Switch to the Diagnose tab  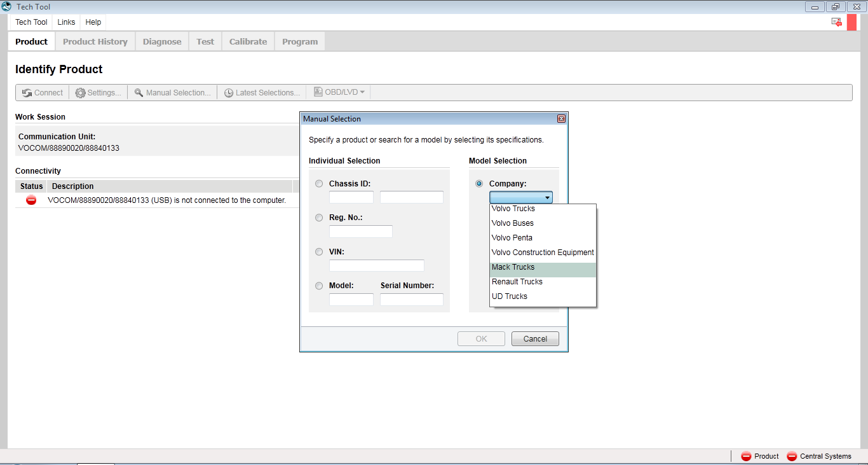coord(162,42)
